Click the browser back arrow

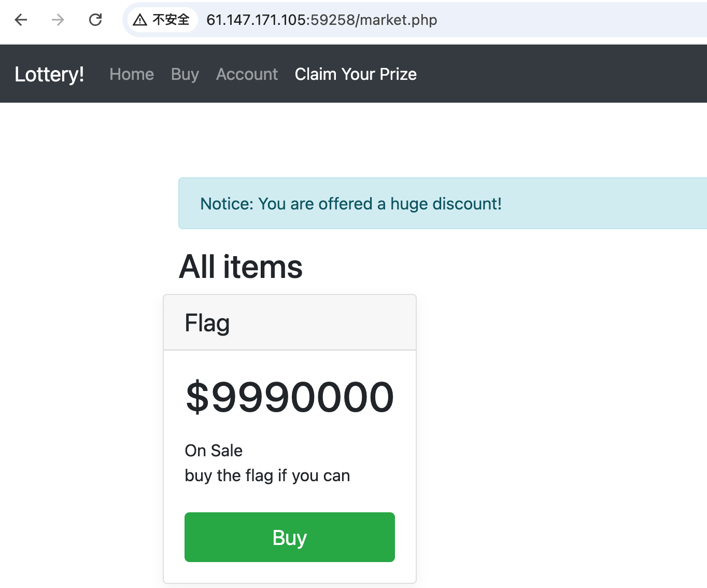(21, 20)
